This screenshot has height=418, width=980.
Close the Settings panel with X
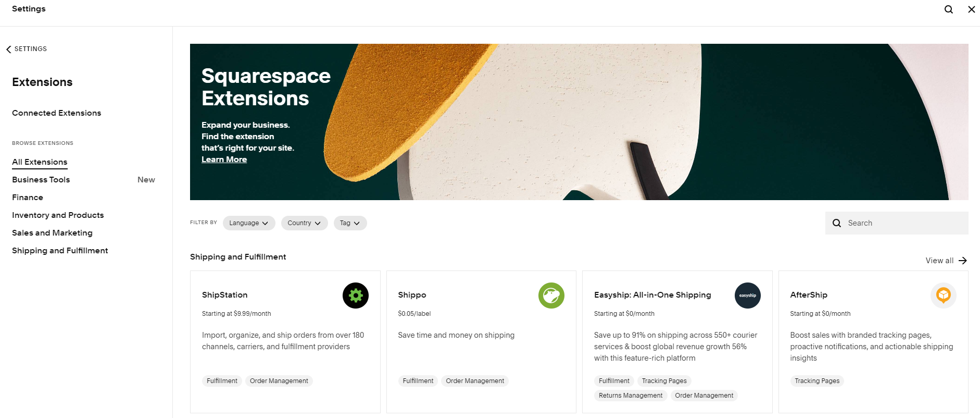pyautogui.click(x=972, y=9)
